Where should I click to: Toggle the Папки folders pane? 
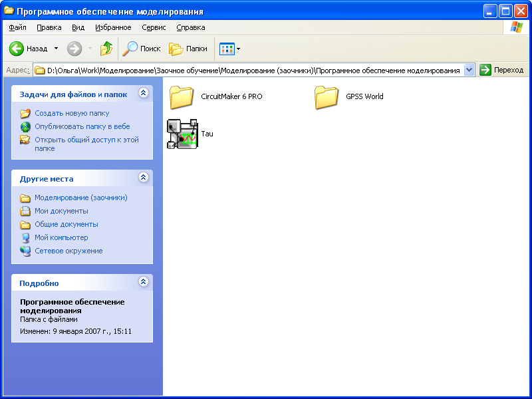pos(188,49)
